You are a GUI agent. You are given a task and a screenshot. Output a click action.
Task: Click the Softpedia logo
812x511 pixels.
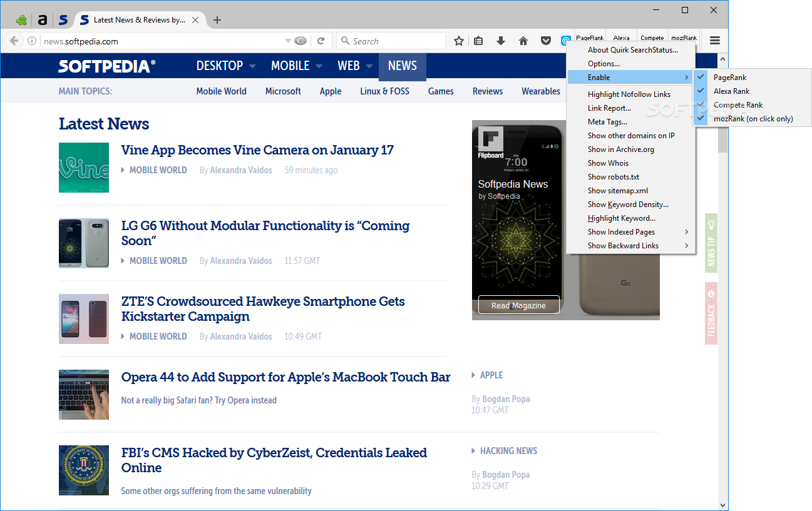107,66
